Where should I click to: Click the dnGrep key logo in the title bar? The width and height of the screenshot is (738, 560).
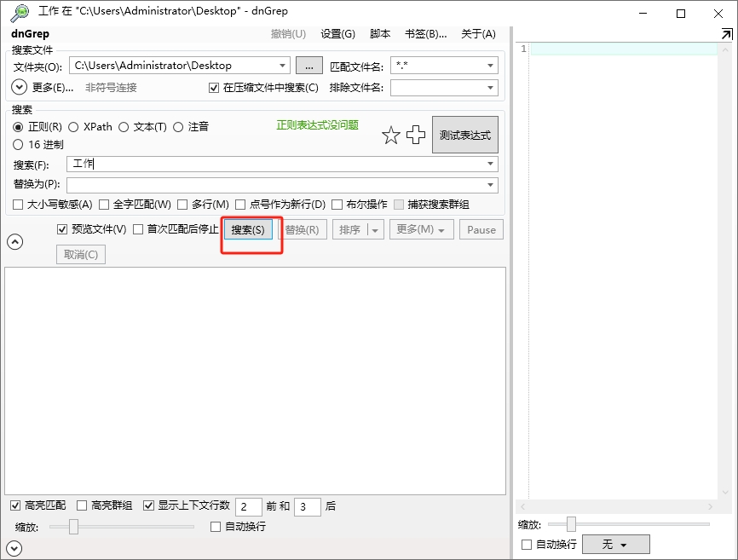click(18, 10)
